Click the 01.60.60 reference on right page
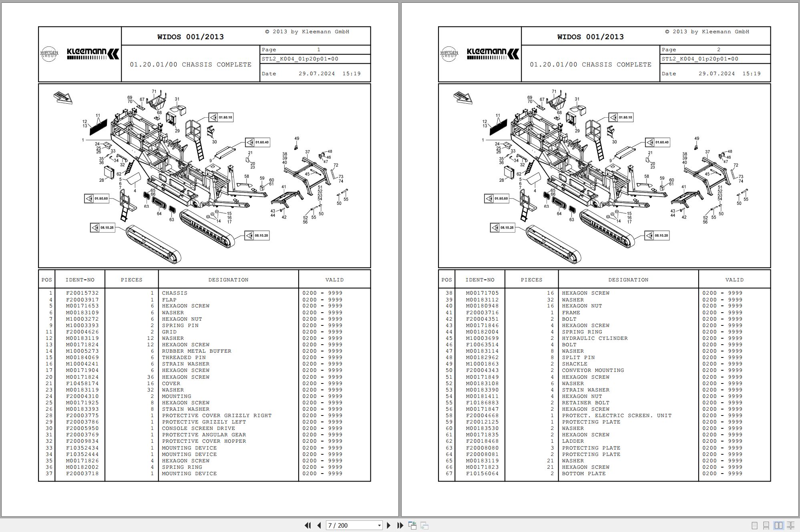This screenshot has width=800, height=532. click(496, 199)
